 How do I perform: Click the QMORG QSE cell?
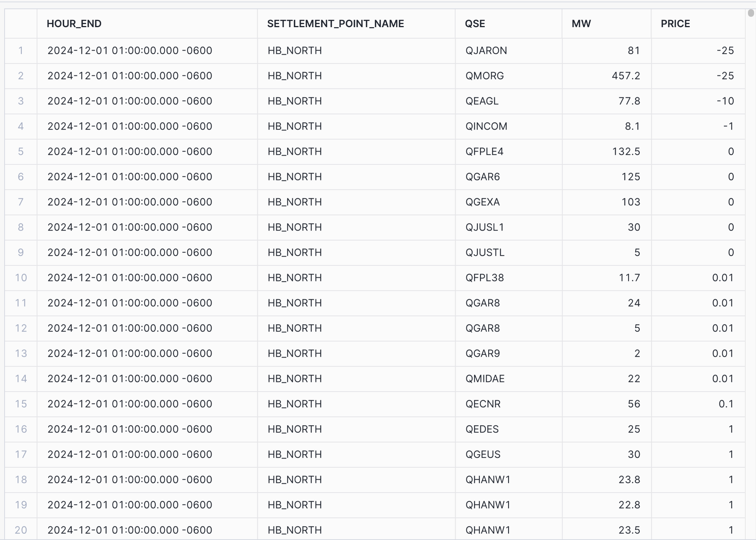(484, 76)
